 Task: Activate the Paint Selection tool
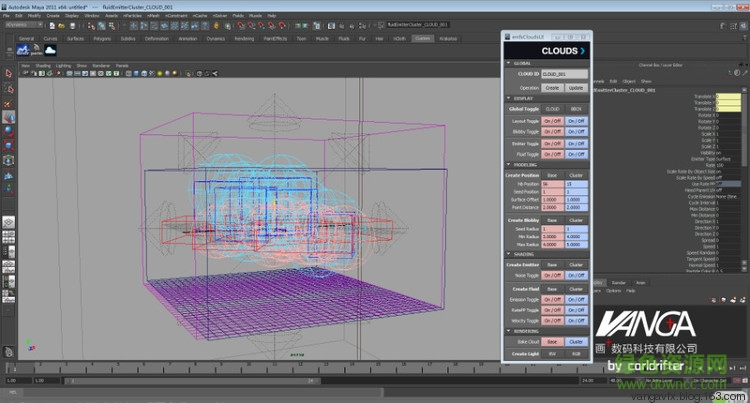8,102
